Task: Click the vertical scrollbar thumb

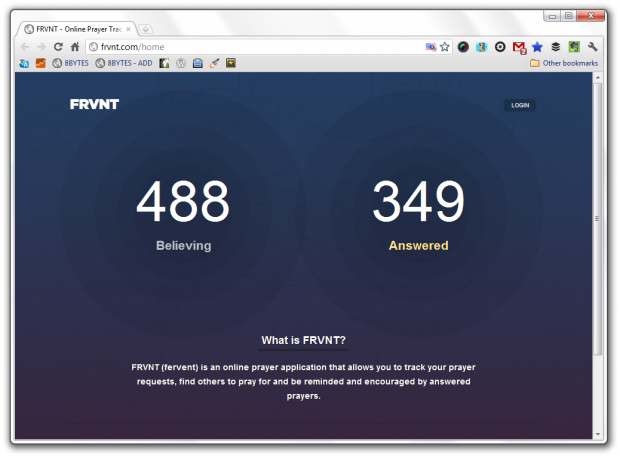Action: pyautogui.click(x=597, y=218)
